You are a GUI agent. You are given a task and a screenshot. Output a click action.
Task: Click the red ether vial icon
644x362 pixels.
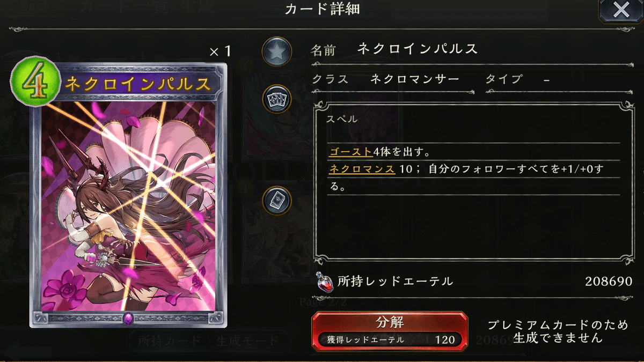click(323, 281)
